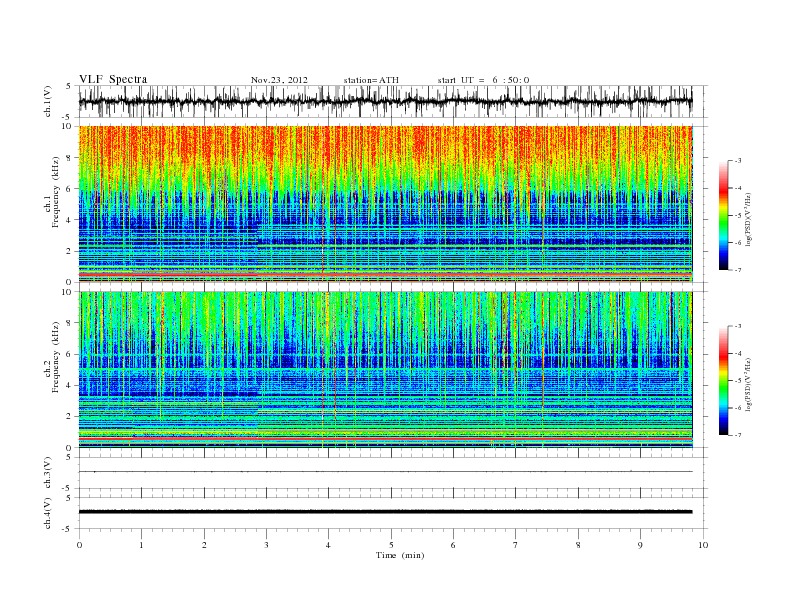
Task: Click the "9" tick on the time axis
Action: click(x=640, y=545)
